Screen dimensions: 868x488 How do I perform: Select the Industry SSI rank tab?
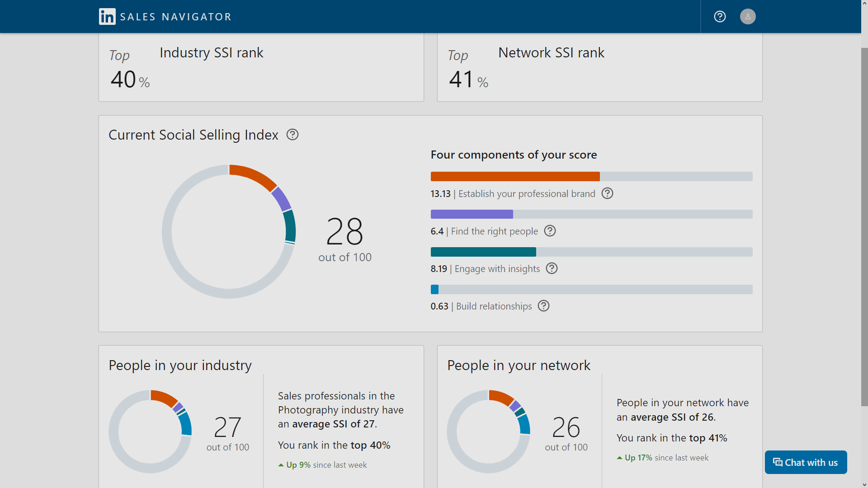pyautogui.click(x=260, y=67)
